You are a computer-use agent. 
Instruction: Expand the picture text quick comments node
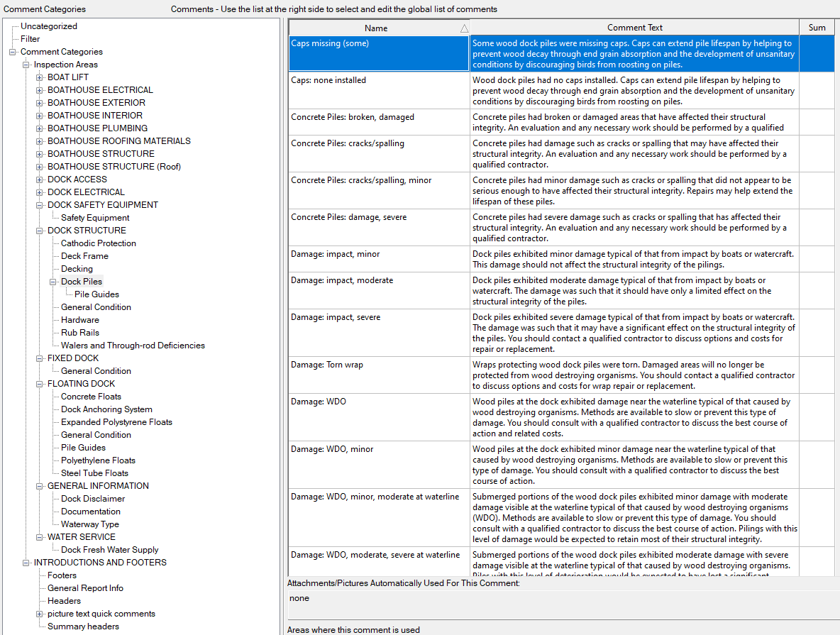click(39, 614)
